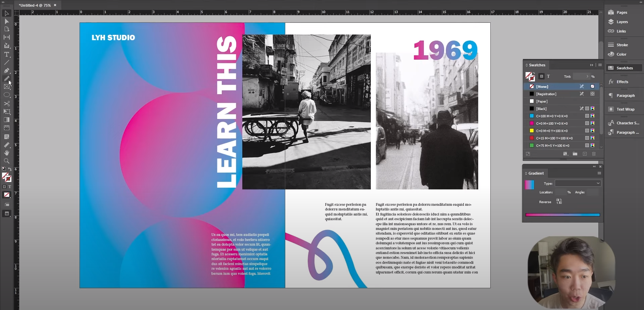Select the Ellipse tool

(x=6, y=95)
